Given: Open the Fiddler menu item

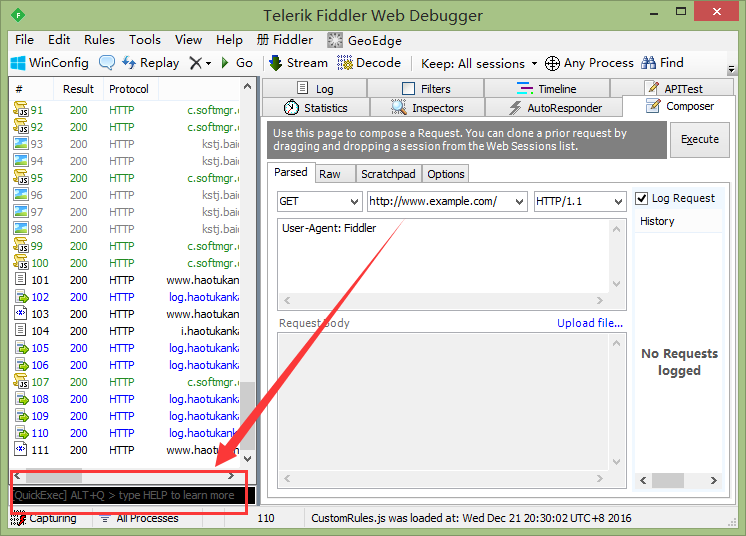Looking at the screenshot, I should click(285, 40).
